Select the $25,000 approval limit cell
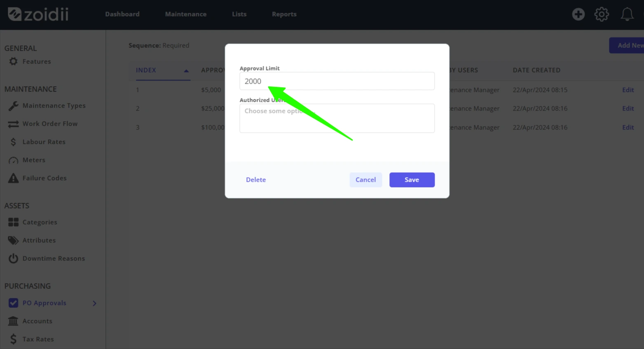Viewport: 644px width, 349px height. [213, 108]
